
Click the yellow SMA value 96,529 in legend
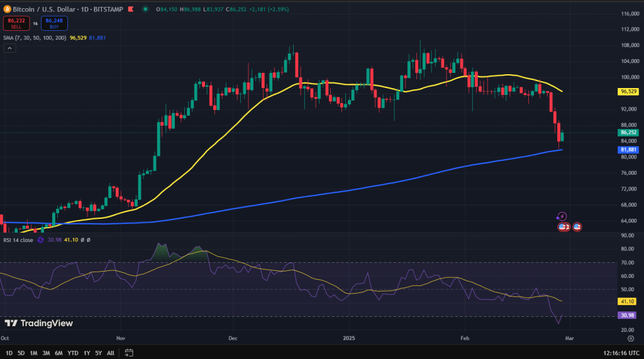78,38
